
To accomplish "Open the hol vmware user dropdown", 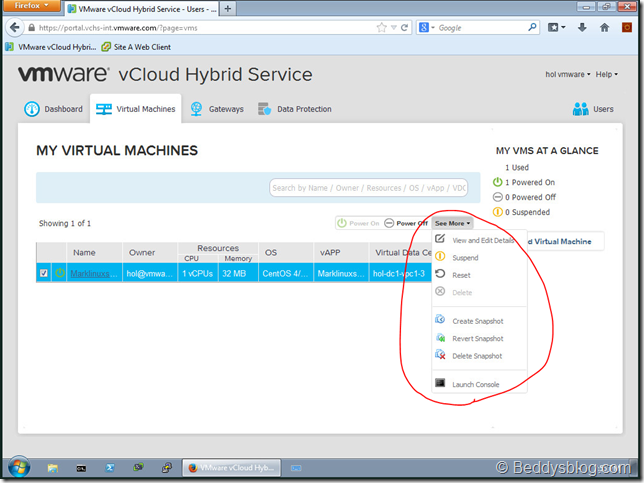I will pos(568,74).
